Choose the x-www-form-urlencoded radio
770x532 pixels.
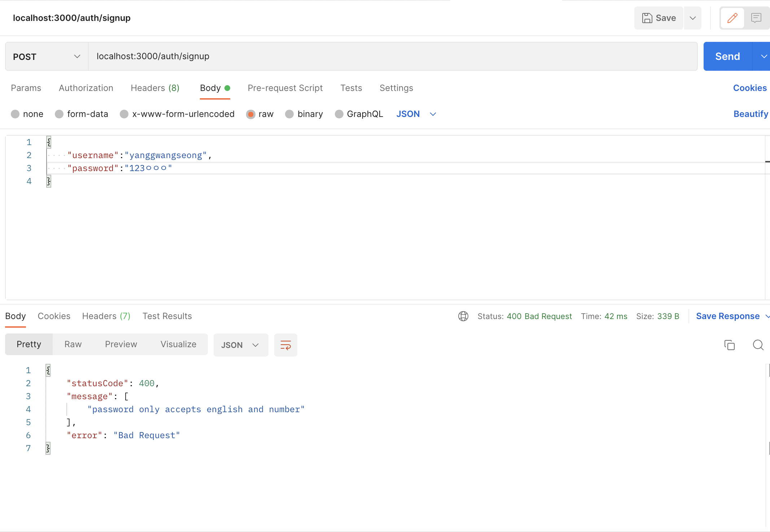coord(124,114)
